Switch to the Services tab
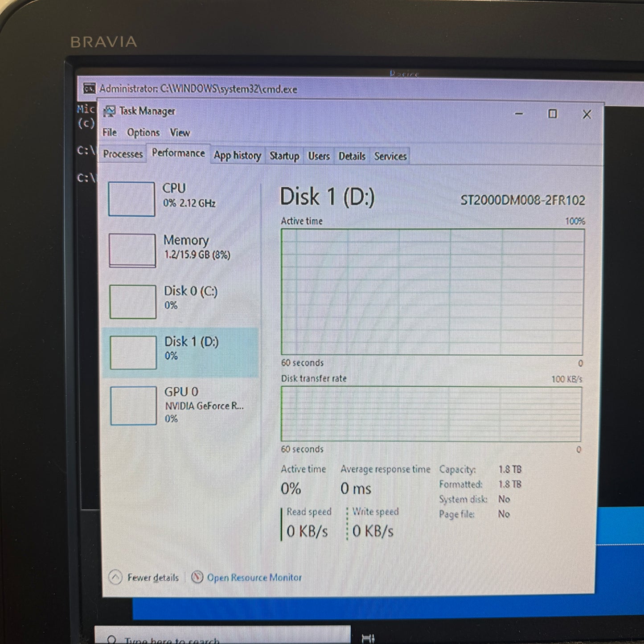 tap(390, 156)
